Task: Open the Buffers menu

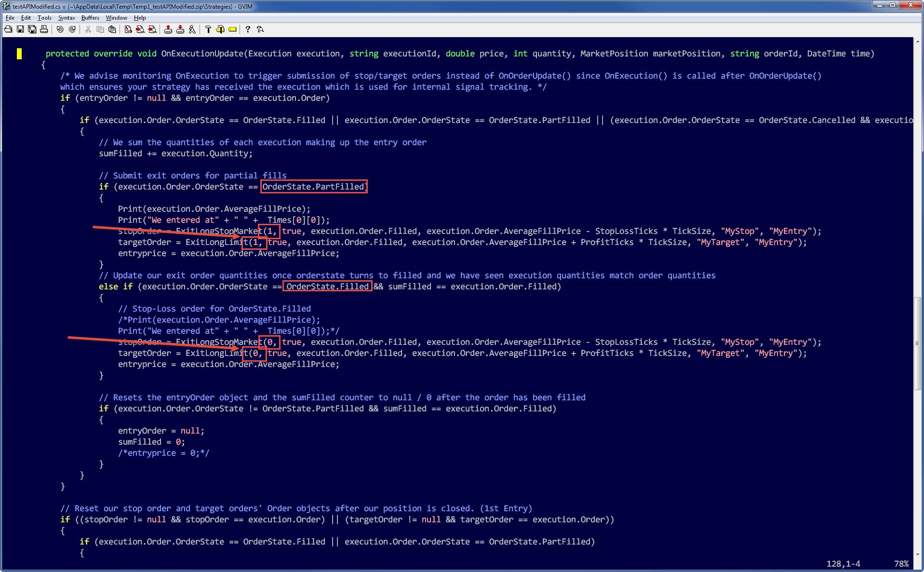Action: coord(90,18)
